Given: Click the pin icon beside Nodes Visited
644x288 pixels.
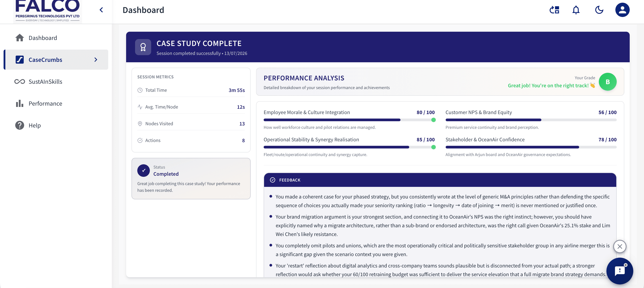Looking at the screenshot, I should (x=140, y=123).
